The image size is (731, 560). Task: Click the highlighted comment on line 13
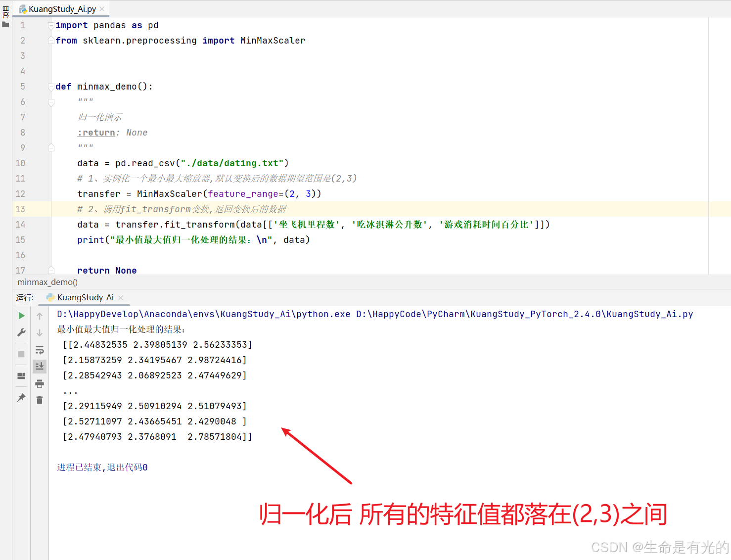coord(182,209)
